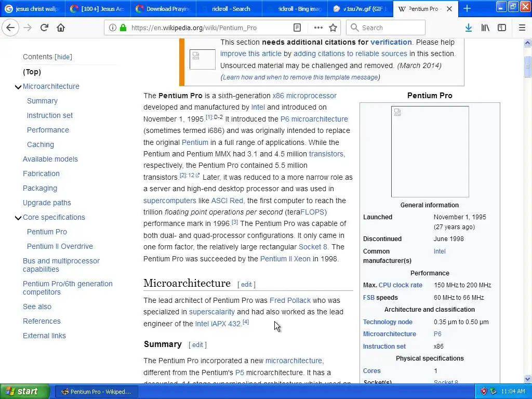Viewport: 532px width, 399px height.
Task: Open the Firefox home page icon
Action: coord(61,28)
